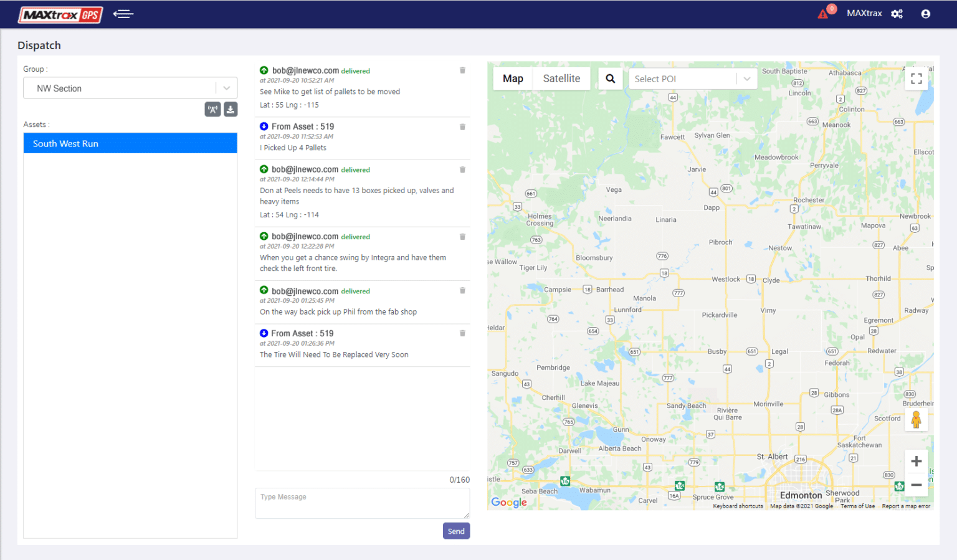Open the user account icon
957x560 pixels.
click(x=926, y=13)
